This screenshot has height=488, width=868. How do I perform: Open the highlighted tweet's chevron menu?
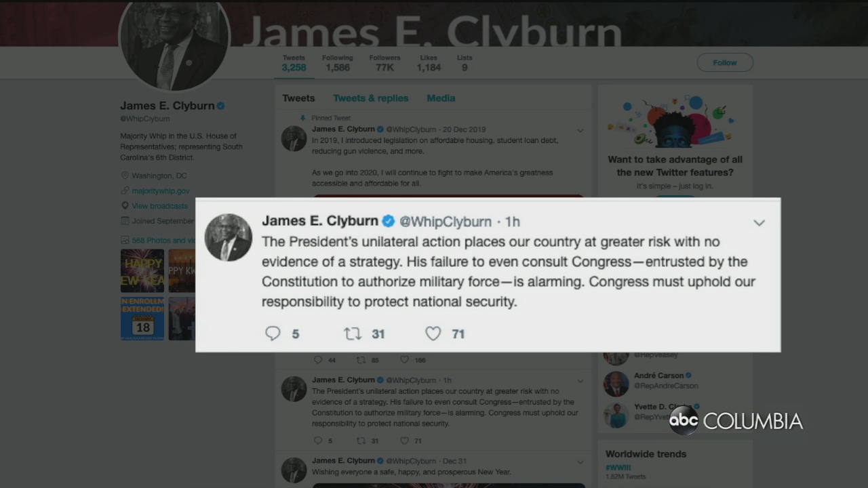759,222
